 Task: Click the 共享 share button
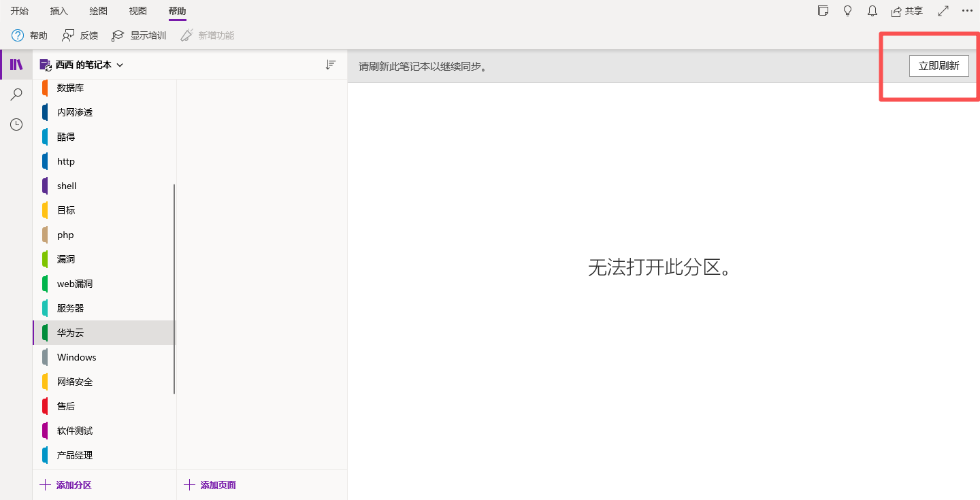pos(907,11)
